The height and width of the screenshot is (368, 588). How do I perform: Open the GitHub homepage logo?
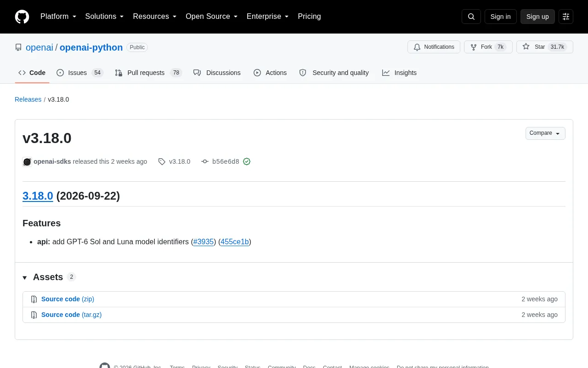coord(22,17)
